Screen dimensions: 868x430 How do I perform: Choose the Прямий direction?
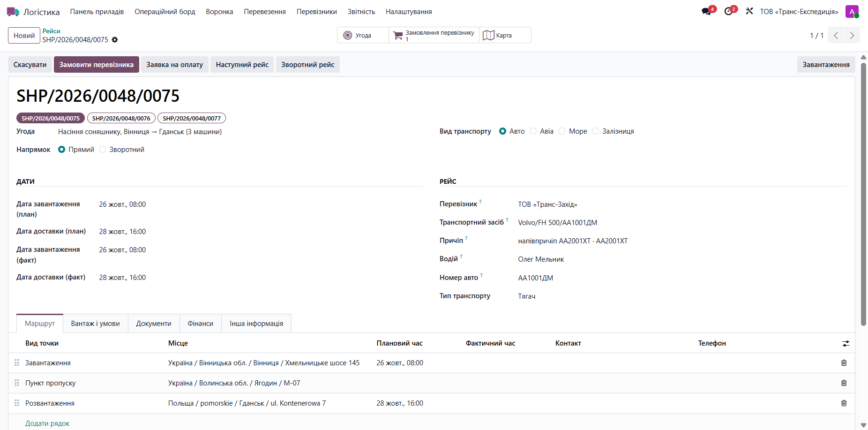point(61,150)
